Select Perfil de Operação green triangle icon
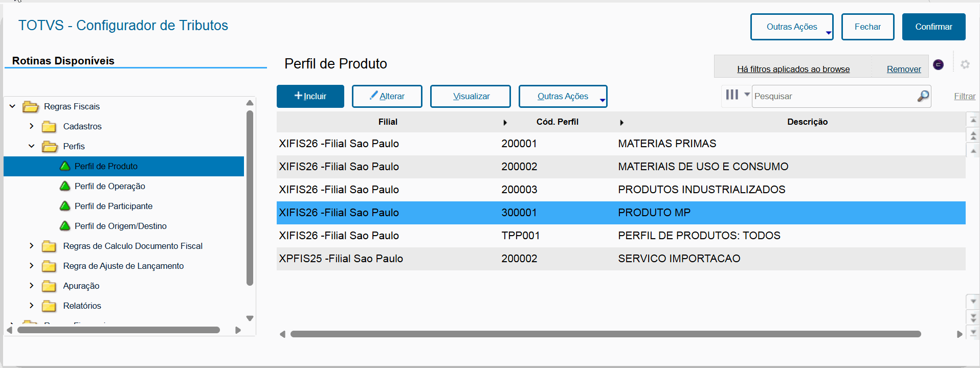Screen dimensions: 980x368 [x=65, y=186]
